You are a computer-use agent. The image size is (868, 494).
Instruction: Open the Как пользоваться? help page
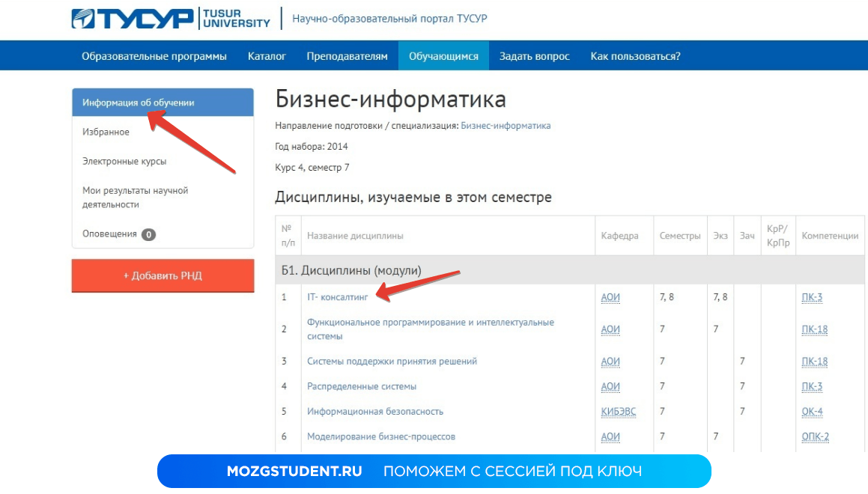pos(635,56)
